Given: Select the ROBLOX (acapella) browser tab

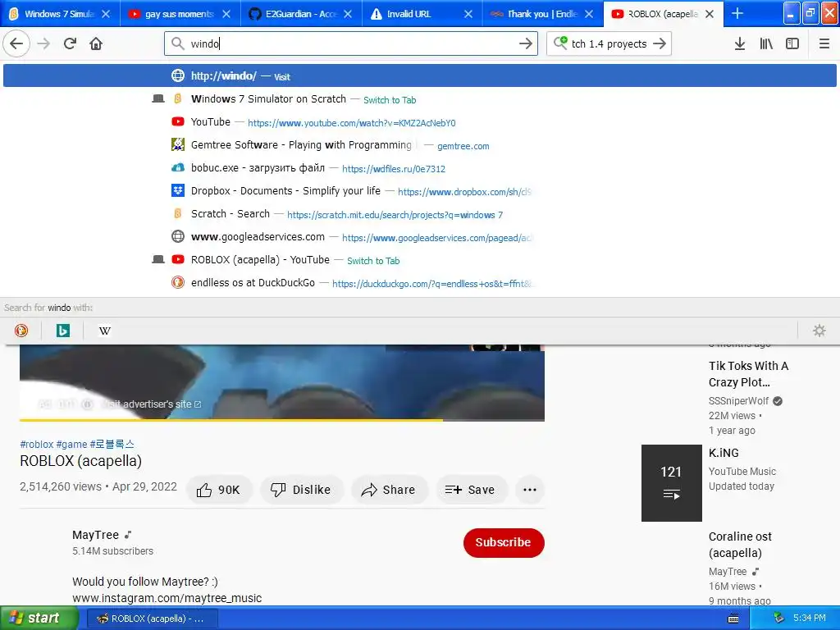Looking at the screenshot, I should point(663,14).
